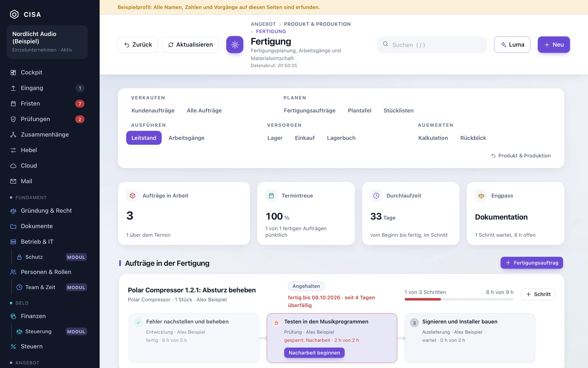588x368 pixels.
Task: Click the Cloud icon in sidebar
Action: point(13,166)
